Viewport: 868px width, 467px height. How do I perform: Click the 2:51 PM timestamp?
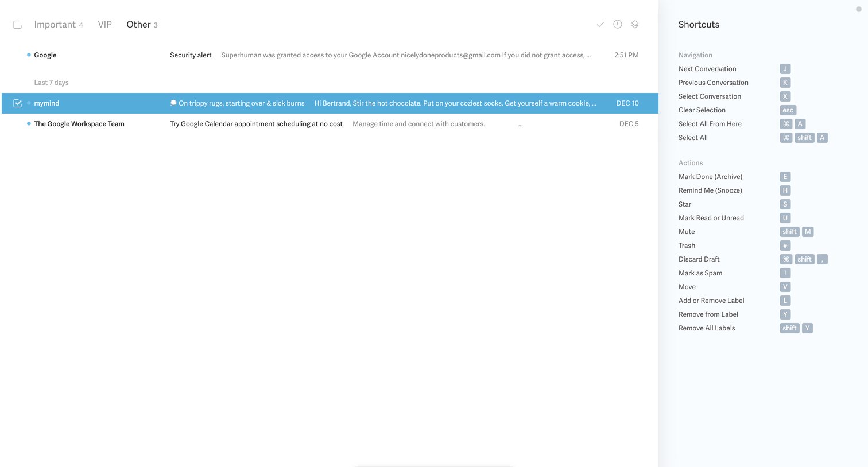point(626,55)
